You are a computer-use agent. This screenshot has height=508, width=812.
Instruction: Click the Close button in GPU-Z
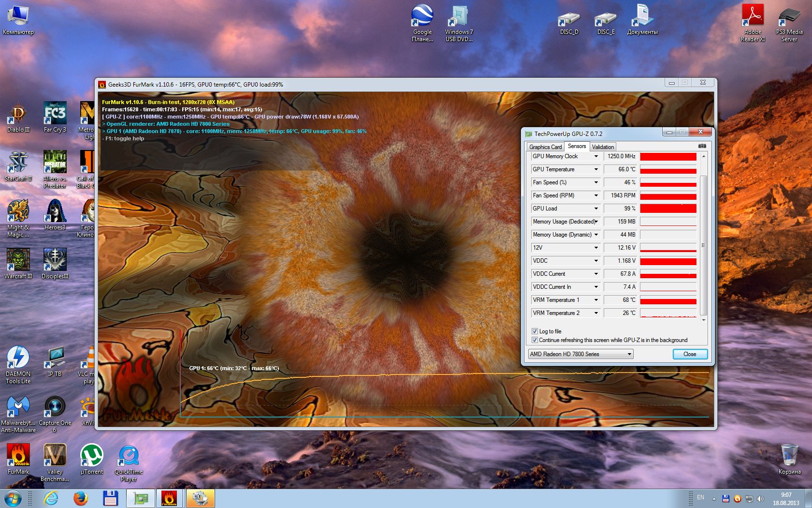690,354
